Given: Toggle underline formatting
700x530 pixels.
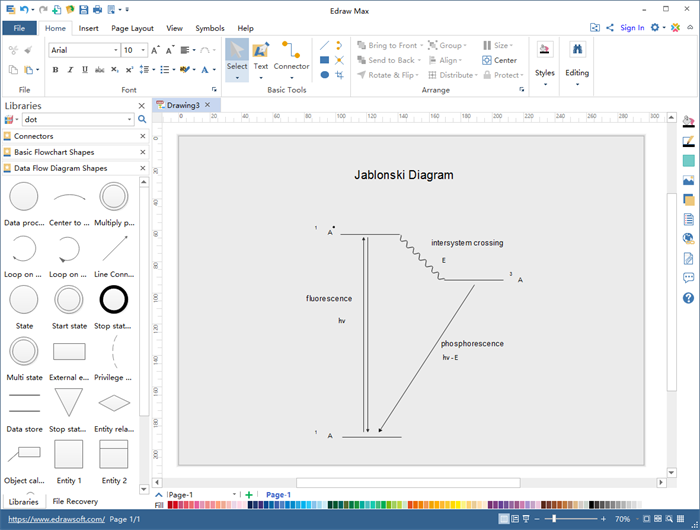Looking at the screenshot, I should point(85,70).
